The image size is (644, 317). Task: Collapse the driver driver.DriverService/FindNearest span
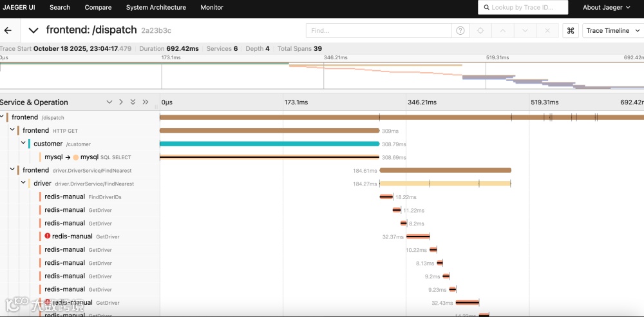(23, 183)
